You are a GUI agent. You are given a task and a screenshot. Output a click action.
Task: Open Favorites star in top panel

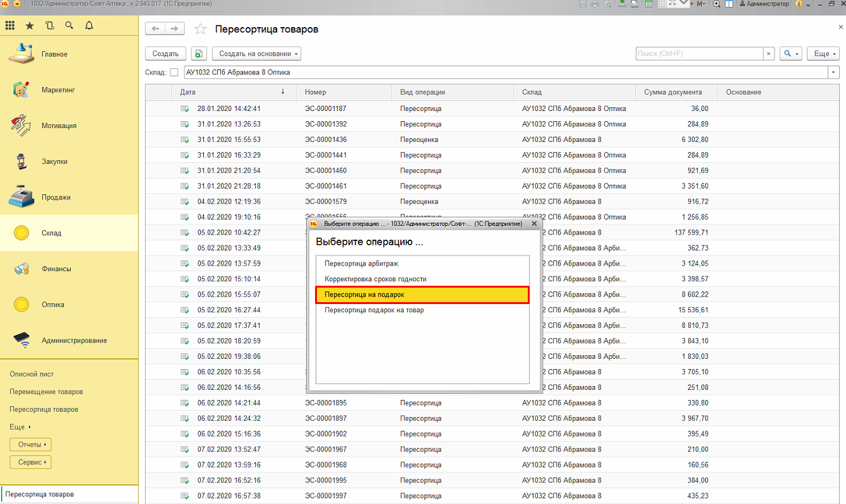[30, 26]
